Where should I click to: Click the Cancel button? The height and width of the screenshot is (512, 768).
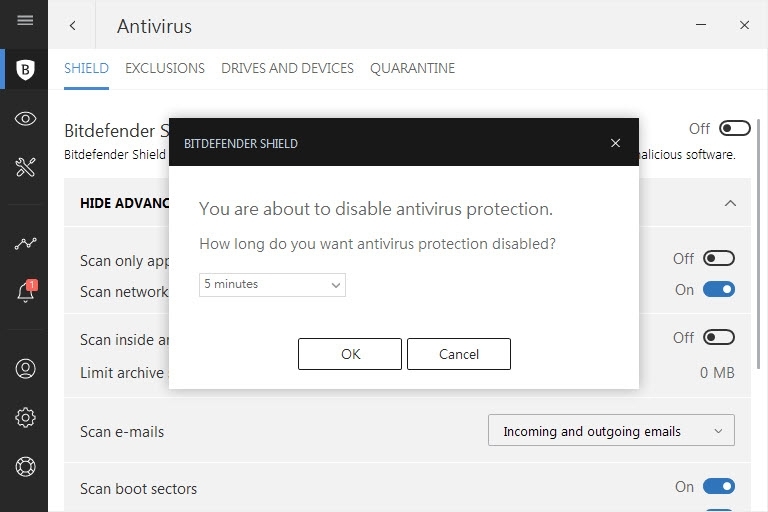pyautogui.click(x=459, y=354)
